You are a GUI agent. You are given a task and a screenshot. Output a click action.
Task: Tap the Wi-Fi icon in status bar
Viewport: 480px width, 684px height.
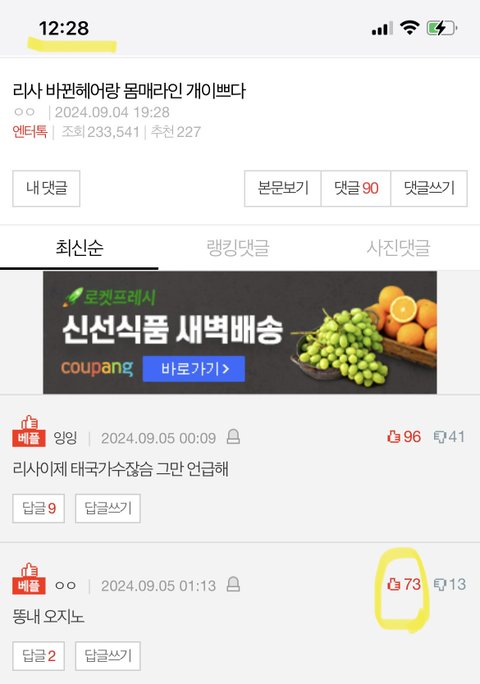(409, 28)
